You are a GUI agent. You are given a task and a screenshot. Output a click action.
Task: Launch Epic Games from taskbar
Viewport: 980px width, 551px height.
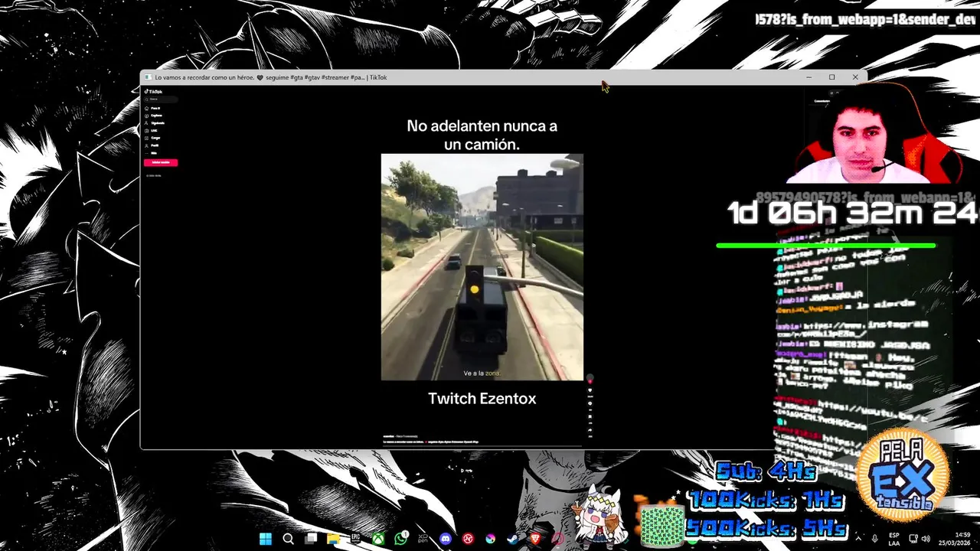[355, 540]
